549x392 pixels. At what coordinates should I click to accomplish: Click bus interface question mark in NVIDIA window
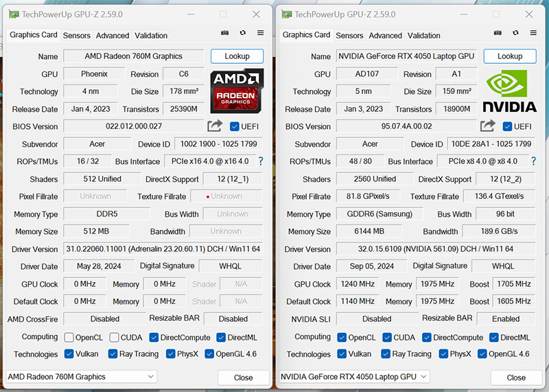pos(533,161)
